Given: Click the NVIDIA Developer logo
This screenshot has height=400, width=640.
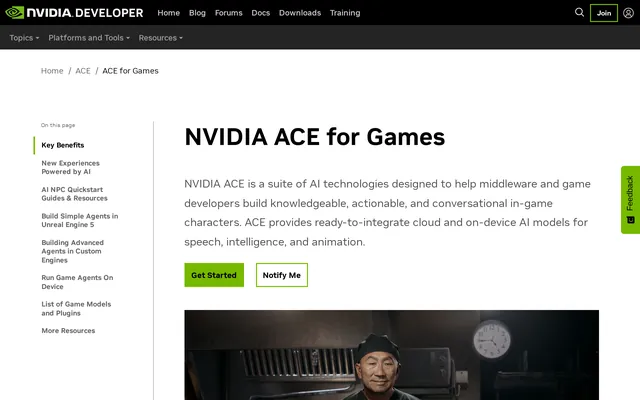Looking at the screenshot, I should (x=74, y=13).
